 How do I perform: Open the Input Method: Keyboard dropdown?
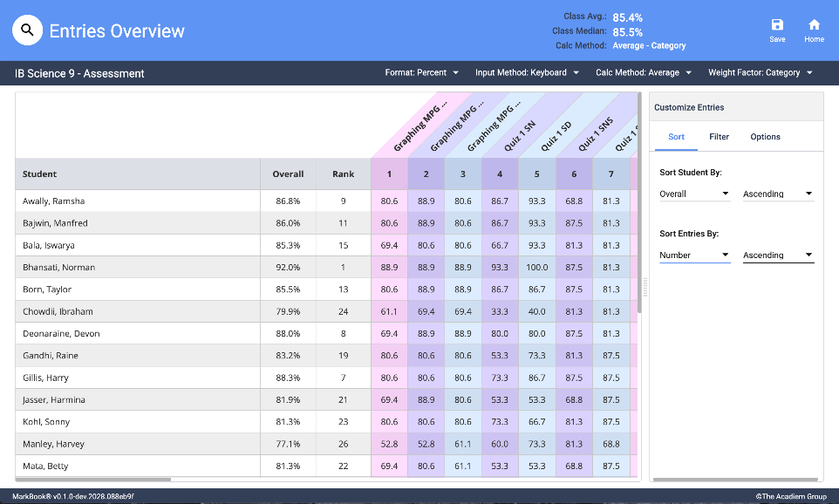click(527, 73)
